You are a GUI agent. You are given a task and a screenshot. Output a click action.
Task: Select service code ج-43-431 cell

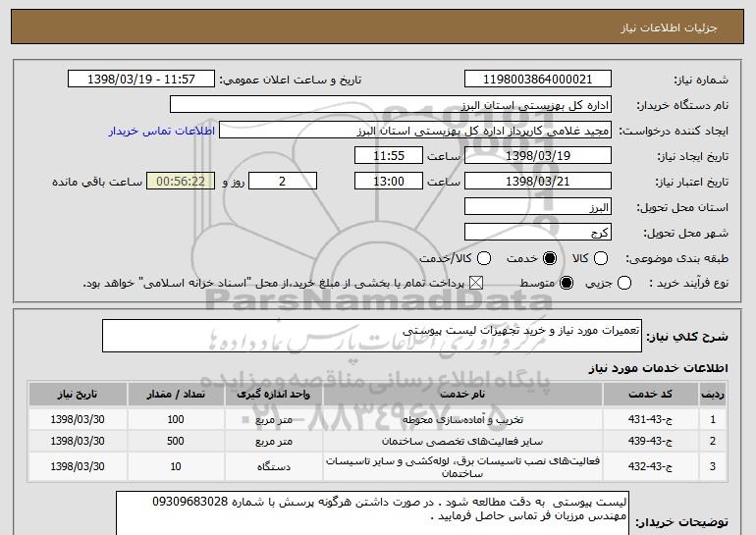coord(650,419)
